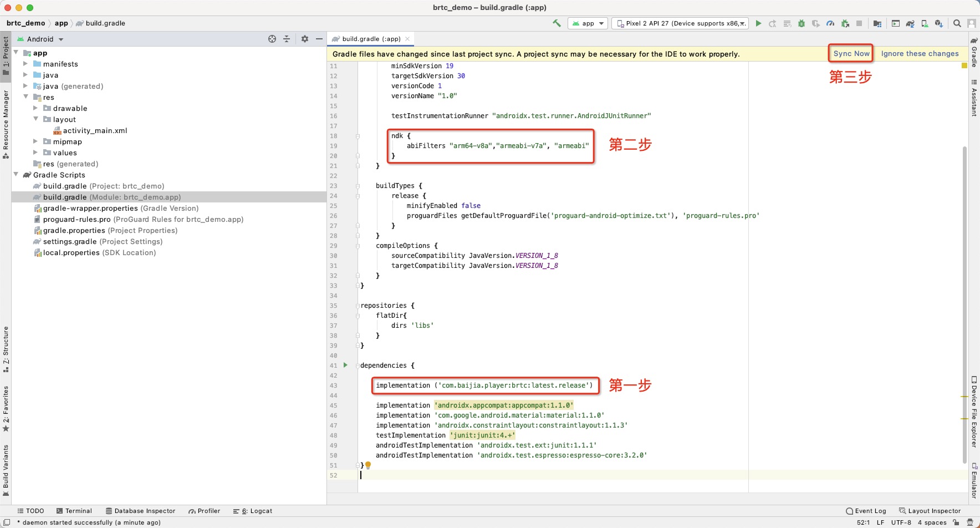This screenshot has width=980, height=528.
Task: Hide the Project panel with the minus icon
Action: [319, 39]
